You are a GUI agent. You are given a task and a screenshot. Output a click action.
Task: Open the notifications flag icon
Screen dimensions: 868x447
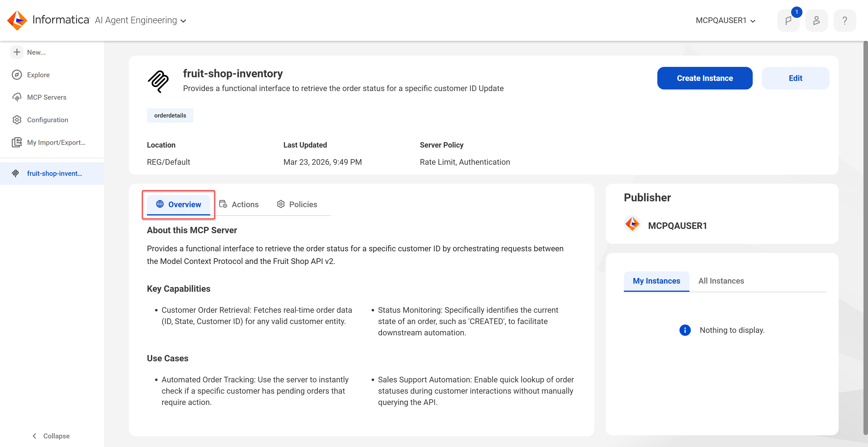tap(788, 21)
